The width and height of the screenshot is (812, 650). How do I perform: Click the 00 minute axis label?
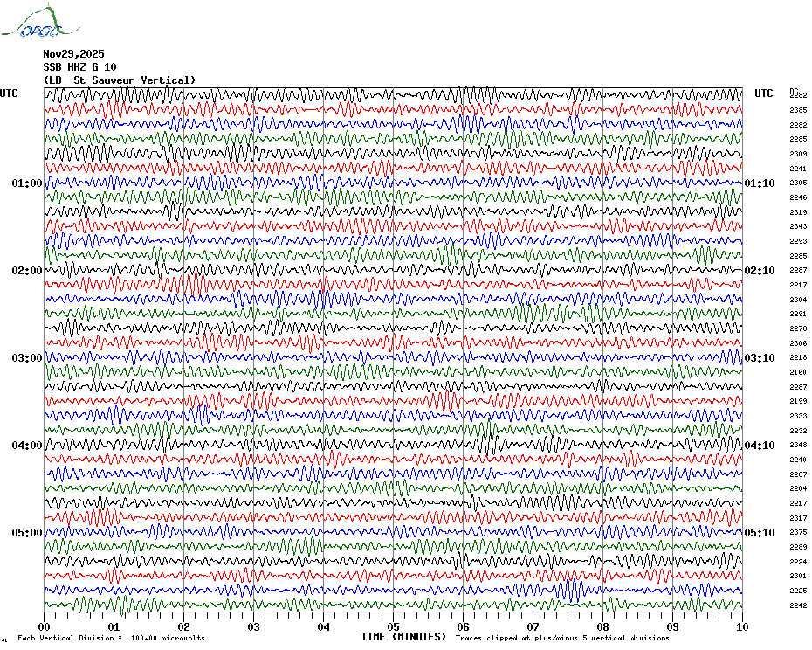click(x=45, y=627)
